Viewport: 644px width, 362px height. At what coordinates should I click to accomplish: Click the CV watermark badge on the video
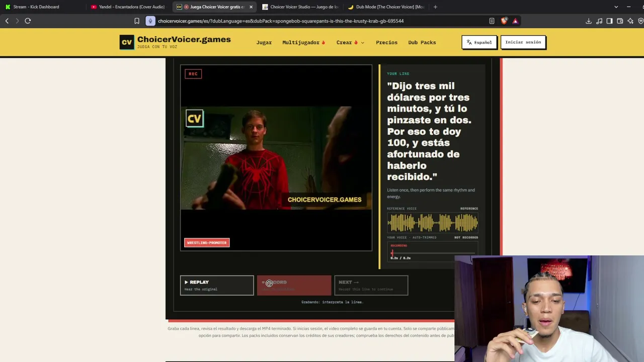coord(194,119)
